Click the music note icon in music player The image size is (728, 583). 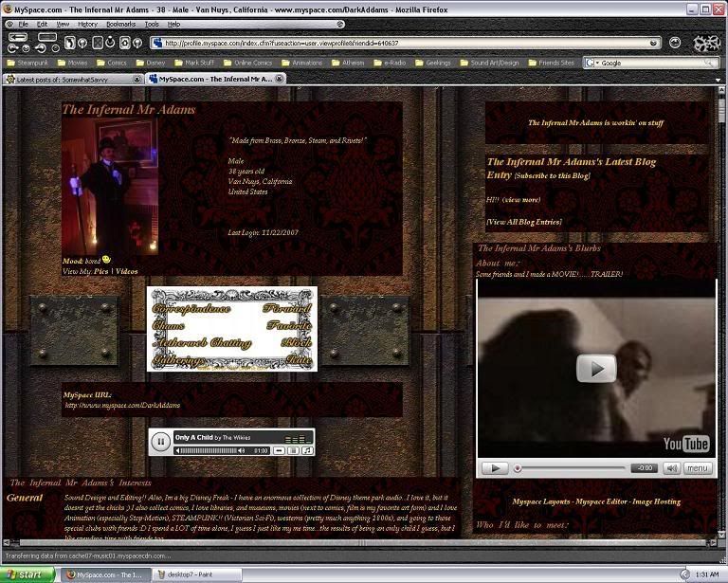coord(307,450)
